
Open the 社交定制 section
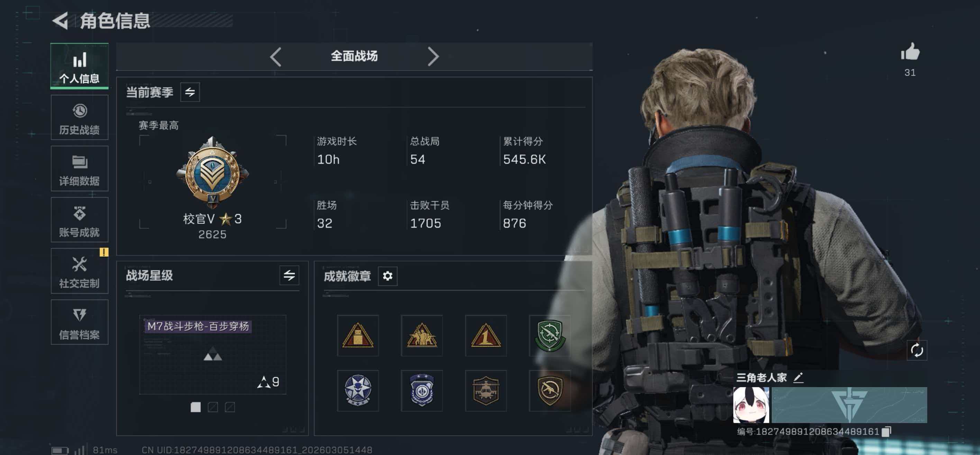[x=80, y=271]
